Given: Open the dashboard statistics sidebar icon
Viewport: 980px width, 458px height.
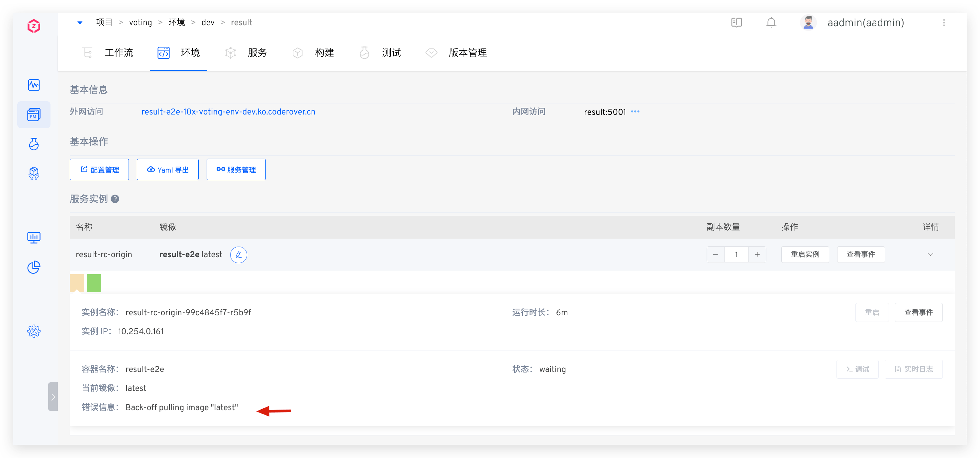Looking at the screenshot, I should click(x=34, y=238).
